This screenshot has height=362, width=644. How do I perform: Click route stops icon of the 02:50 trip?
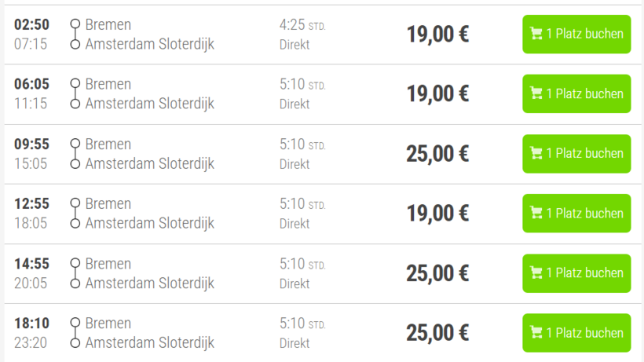75,34
